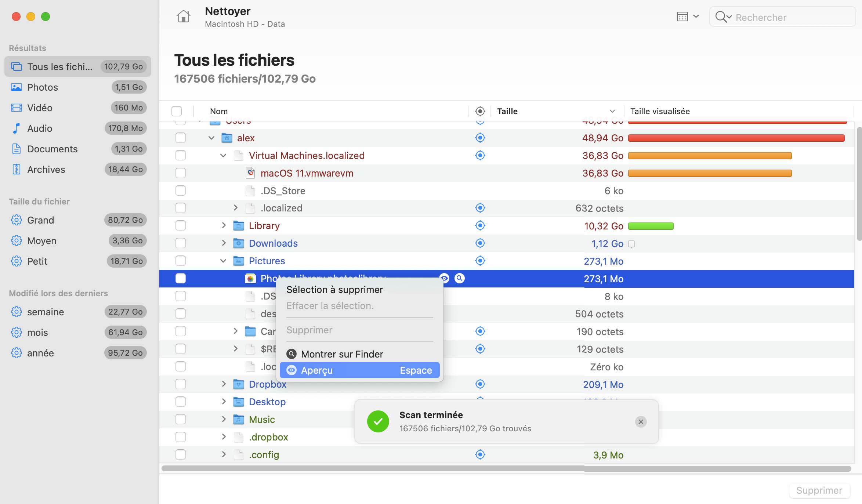Image resolution: width=862 pixels, height=504 pixels.
Task: Open Photos category in sidebar
Action: pyautogui.click(x=43, y=87)
